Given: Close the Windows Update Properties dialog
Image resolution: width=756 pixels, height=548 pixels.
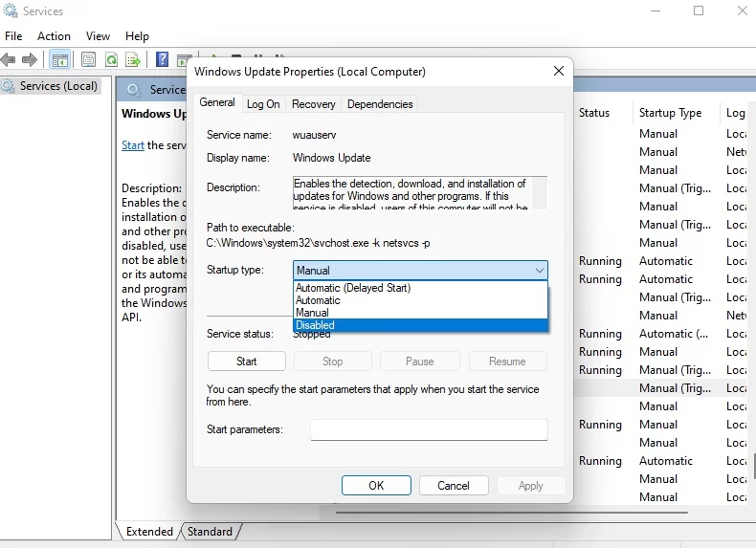Looking at the screenshot, I should [x=558, y=72].
